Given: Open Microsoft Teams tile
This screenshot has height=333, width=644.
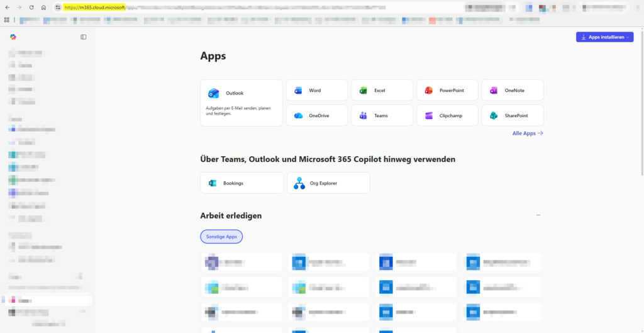Looking at the screenshot, I should click(x=381, y=115).
